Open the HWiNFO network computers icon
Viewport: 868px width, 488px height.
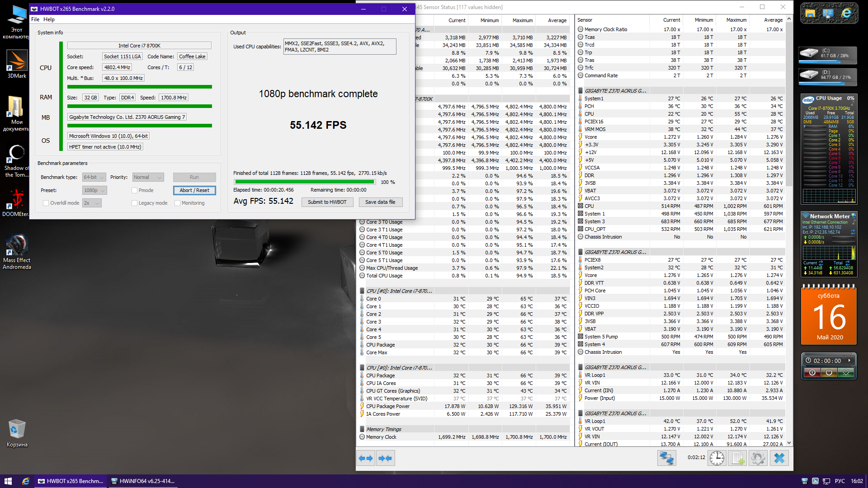(666, 458)
